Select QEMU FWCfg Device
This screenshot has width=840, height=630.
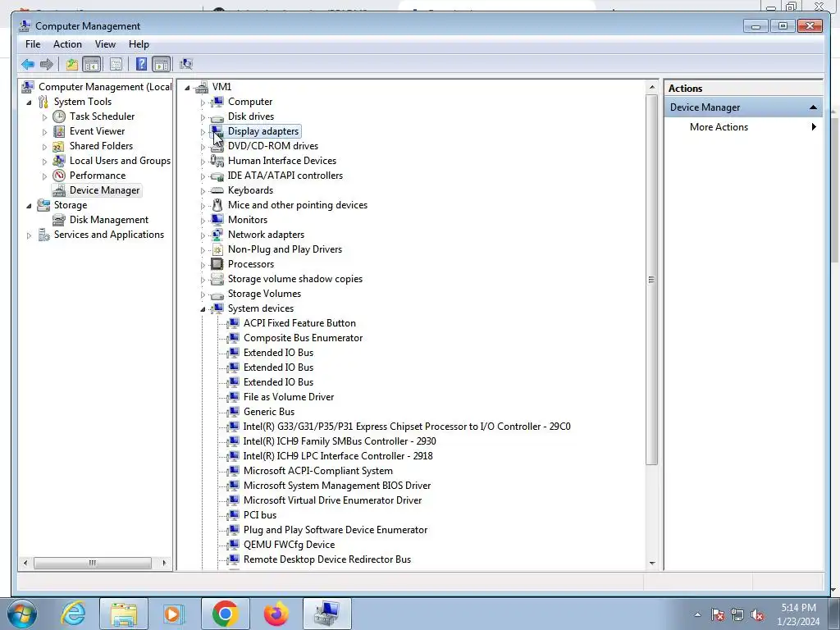289,545
